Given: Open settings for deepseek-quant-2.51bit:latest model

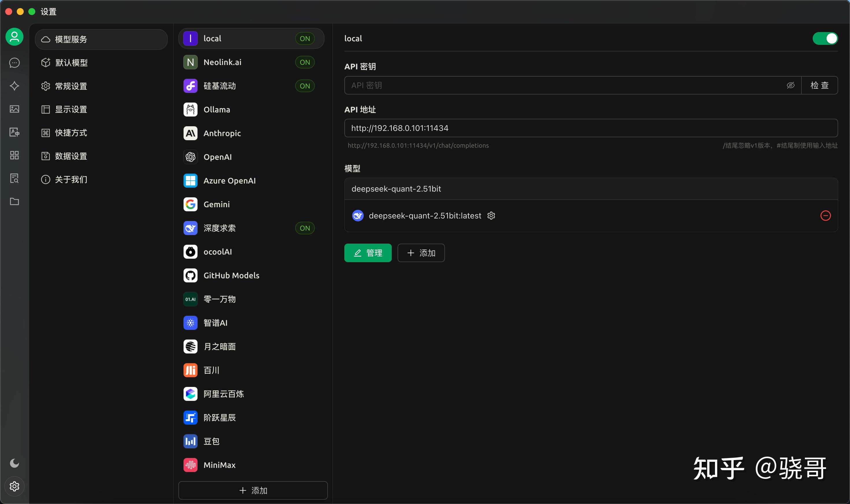Looking at the screenshot, I should (x=491, y=216).
